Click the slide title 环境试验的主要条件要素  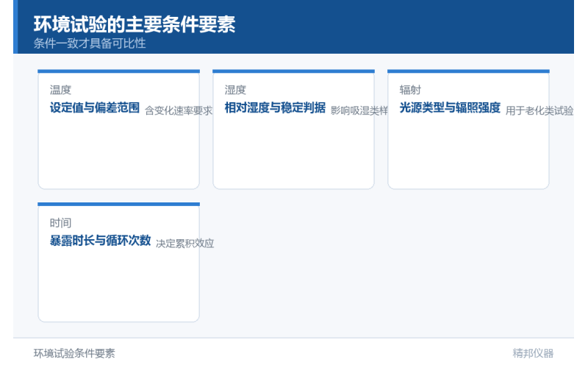click(x=135, y=24)
